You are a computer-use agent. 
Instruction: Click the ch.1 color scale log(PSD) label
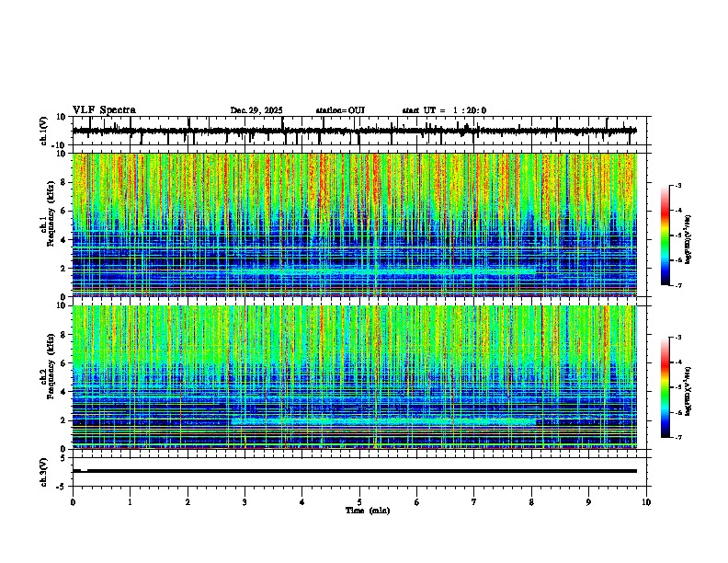[x=688, y=240]
